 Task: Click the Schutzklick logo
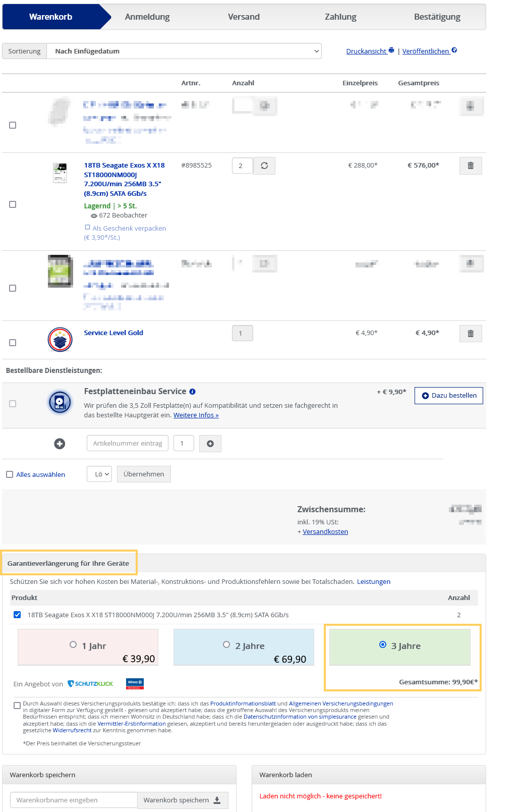click(91, 684)
